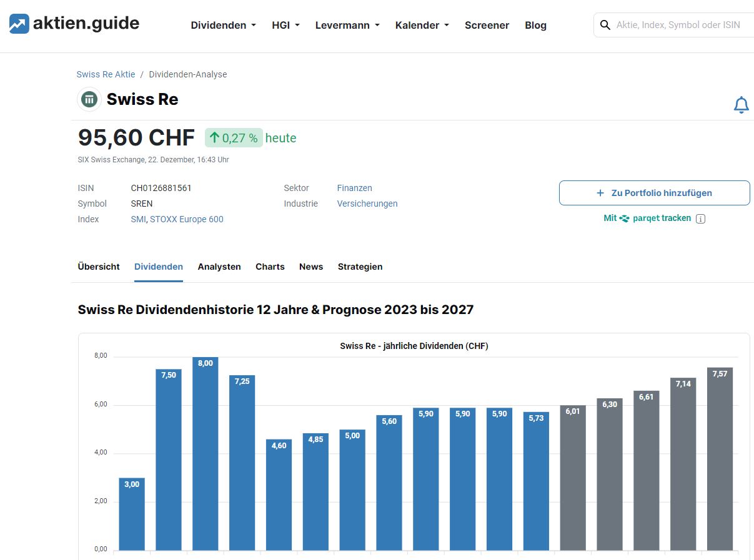Open the Blog page
754x560 pixels.
coord(535,26)
